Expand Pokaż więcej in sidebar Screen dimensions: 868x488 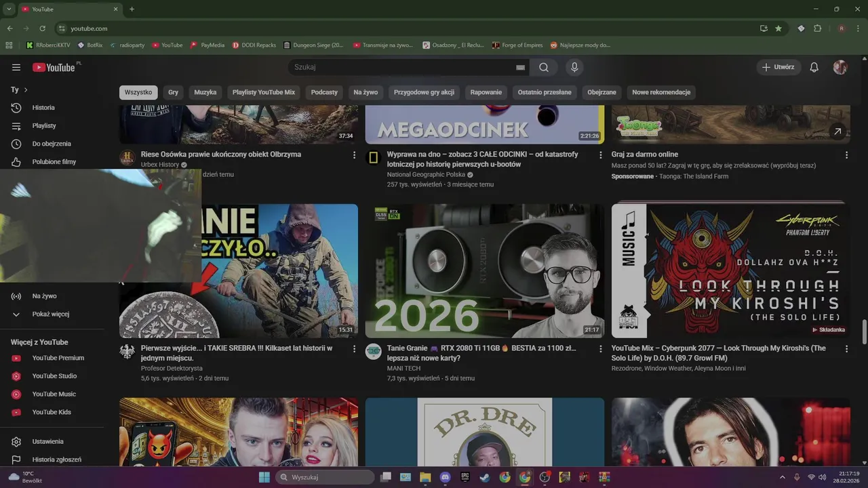[x=52, y=314]
